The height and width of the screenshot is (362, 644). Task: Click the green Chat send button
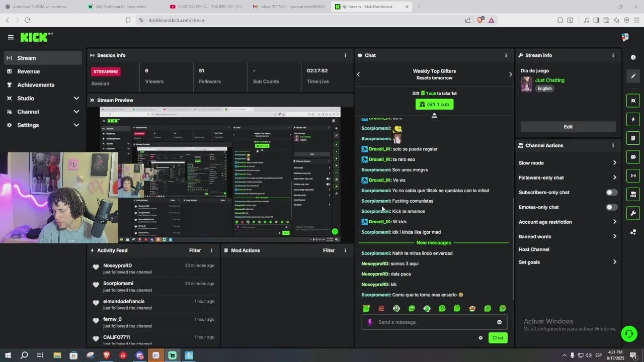pos(498,338)
